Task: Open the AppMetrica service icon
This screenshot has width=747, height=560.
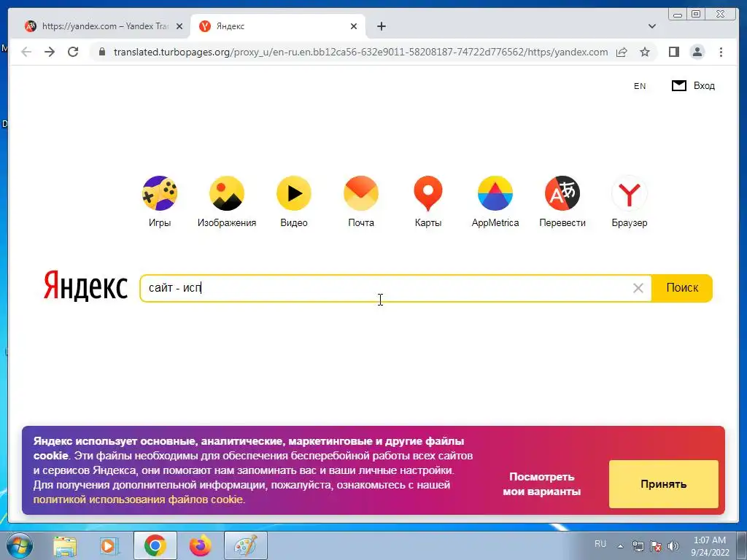Action: 495,193
